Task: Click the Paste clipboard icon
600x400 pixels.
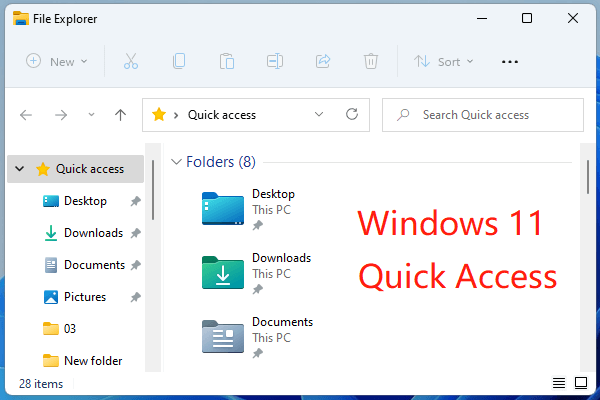Action: tap(227, 61)
